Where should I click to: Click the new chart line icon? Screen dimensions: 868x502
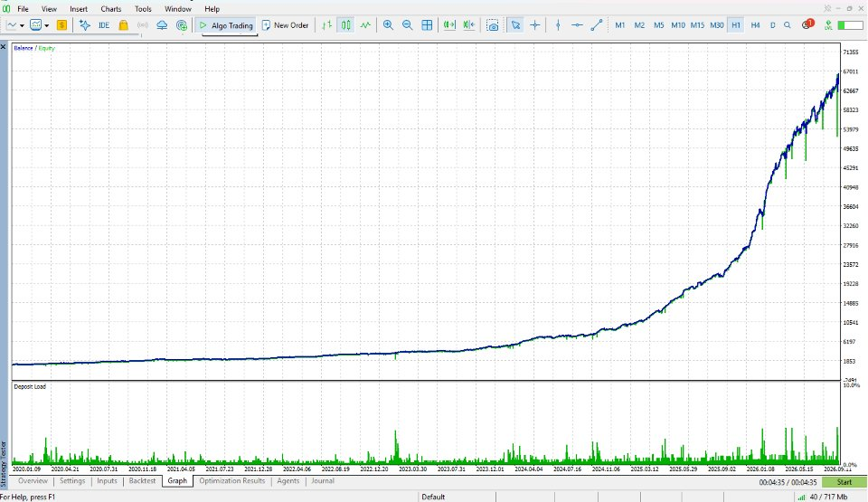coord(12,25)
